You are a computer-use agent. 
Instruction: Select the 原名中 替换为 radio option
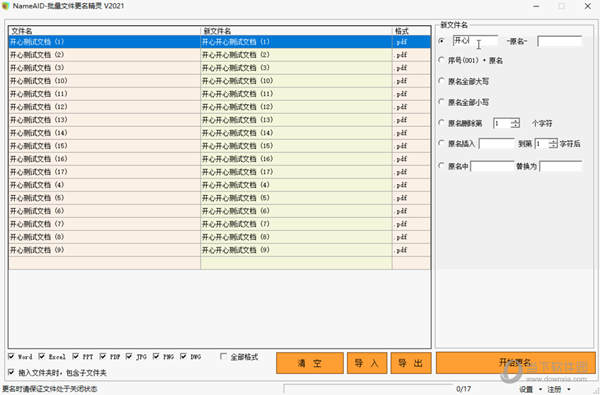tap(442, 166)
